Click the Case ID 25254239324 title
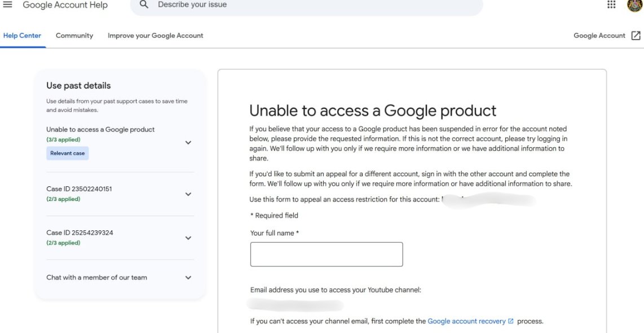 [80, 233]
